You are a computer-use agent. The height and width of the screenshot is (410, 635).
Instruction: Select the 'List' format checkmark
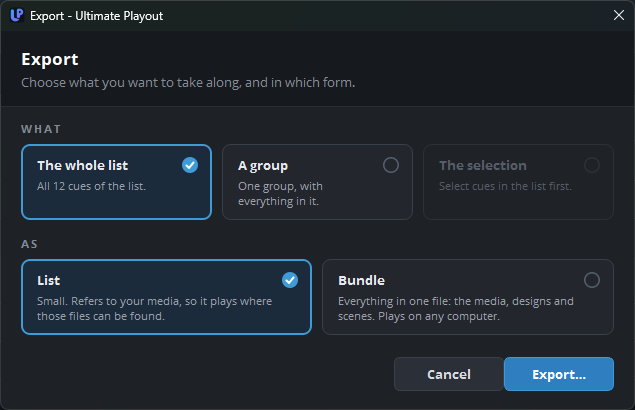290,280
